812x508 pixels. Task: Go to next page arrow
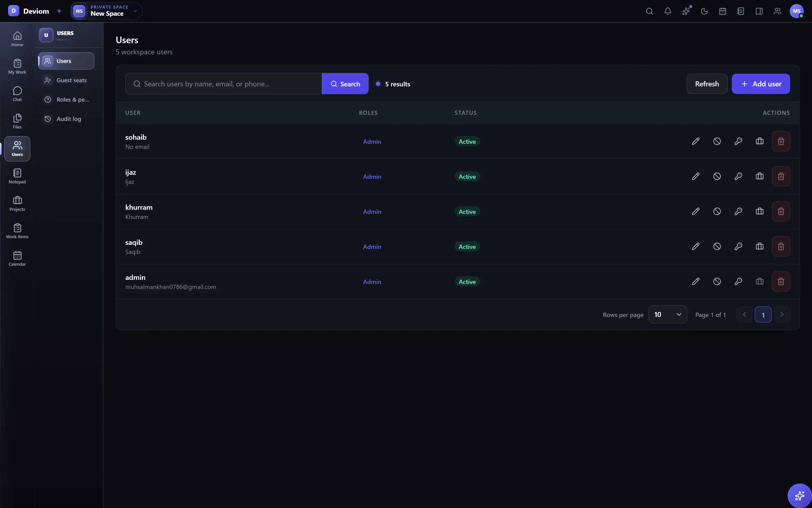782,314
